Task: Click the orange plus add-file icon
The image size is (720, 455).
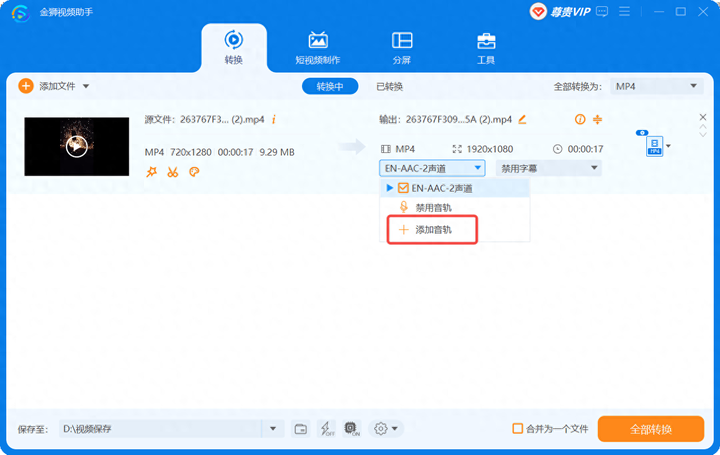Action: coord(26,86)
